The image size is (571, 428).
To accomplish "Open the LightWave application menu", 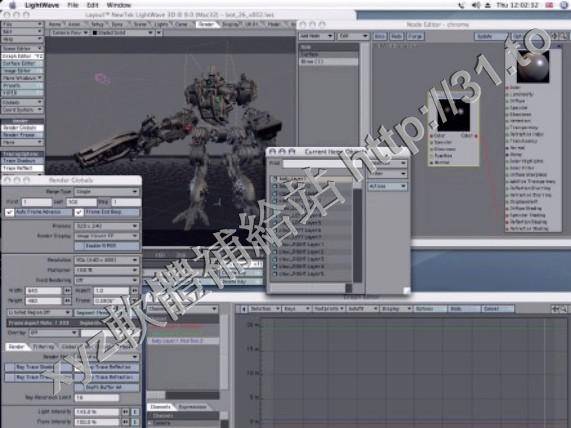I will [42, 5].
